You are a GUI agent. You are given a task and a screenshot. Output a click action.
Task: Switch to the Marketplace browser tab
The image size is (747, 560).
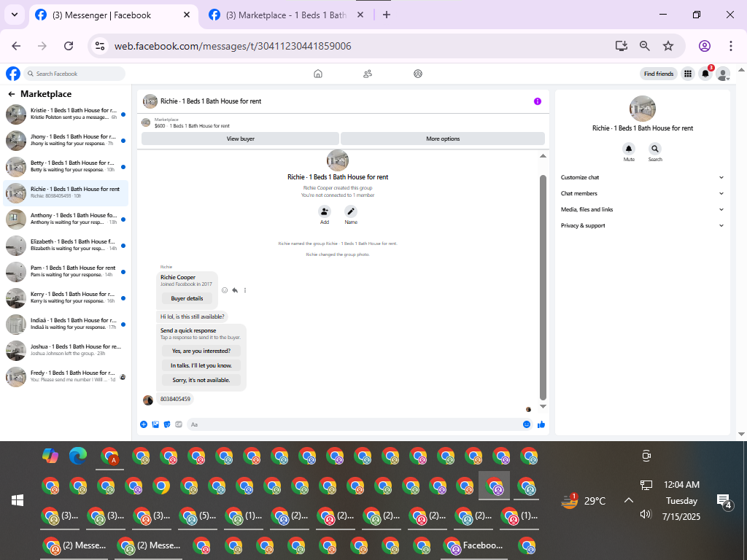(x=286, y=15)
